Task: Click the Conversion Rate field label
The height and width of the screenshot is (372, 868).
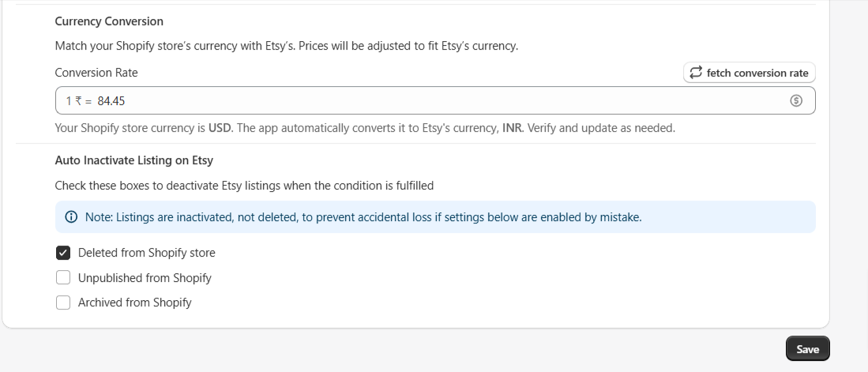Action: click(96, 73)
